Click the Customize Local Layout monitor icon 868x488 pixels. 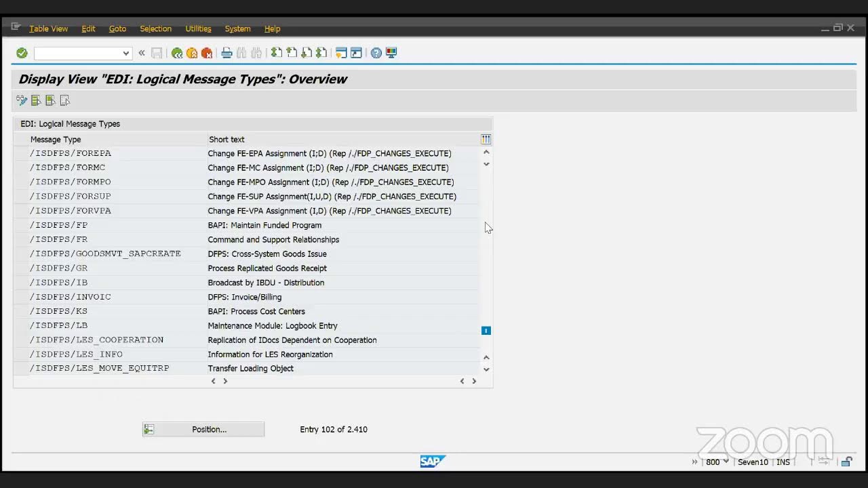click(x=391, y=53)
